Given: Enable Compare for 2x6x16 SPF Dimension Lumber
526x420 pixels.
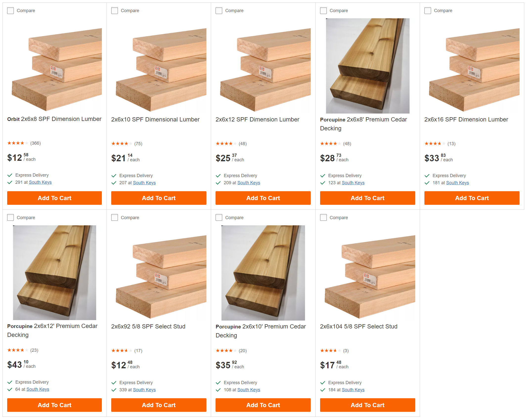Looking at the screenshot, I should [x=428, y=11].
